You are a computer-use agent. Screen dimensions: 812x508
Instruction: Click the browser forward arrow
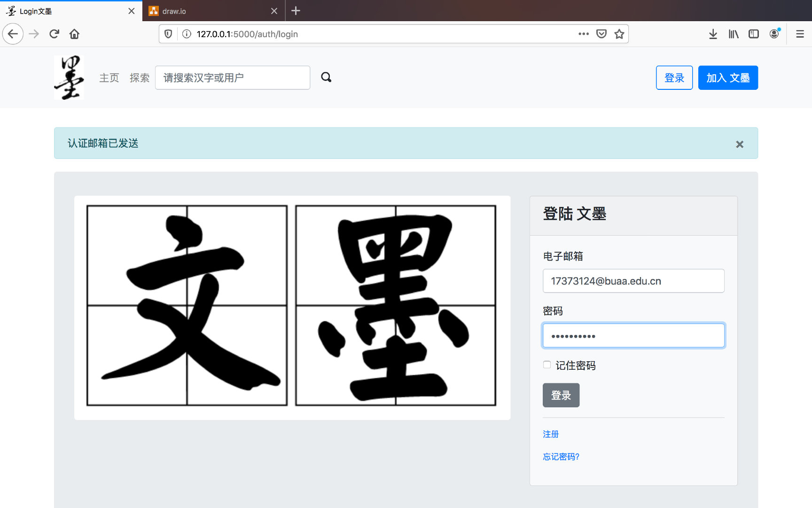(34, 34)
